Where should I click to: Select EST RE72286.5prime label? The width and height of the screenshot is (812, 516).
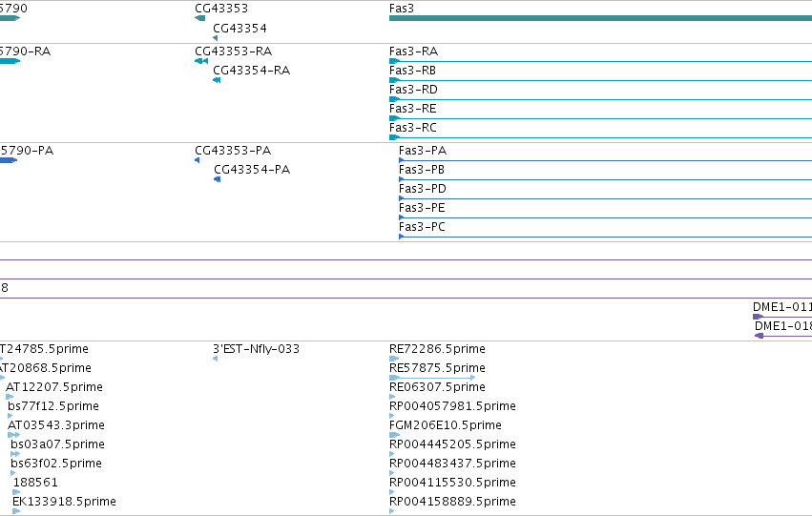437,349
